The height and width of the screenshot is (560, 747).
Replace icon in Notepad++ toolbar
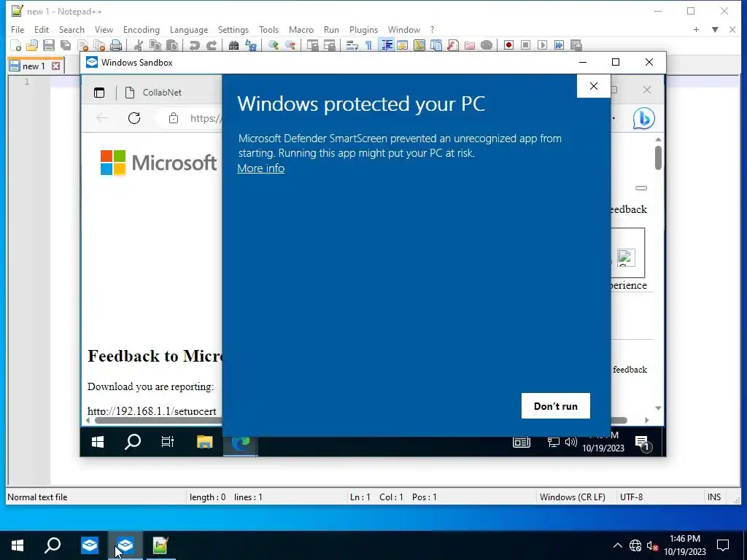(251, 45)
